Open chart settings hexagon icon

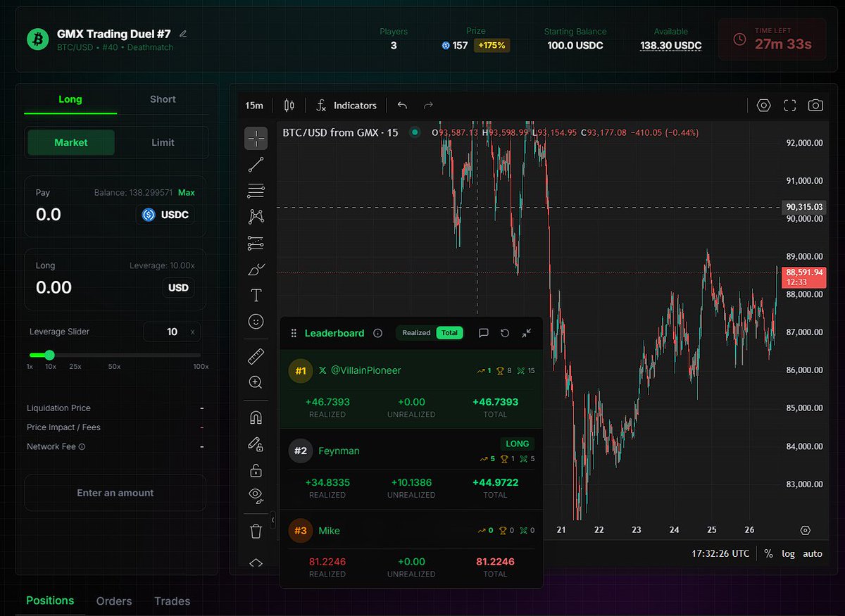[x=763, y=106]
